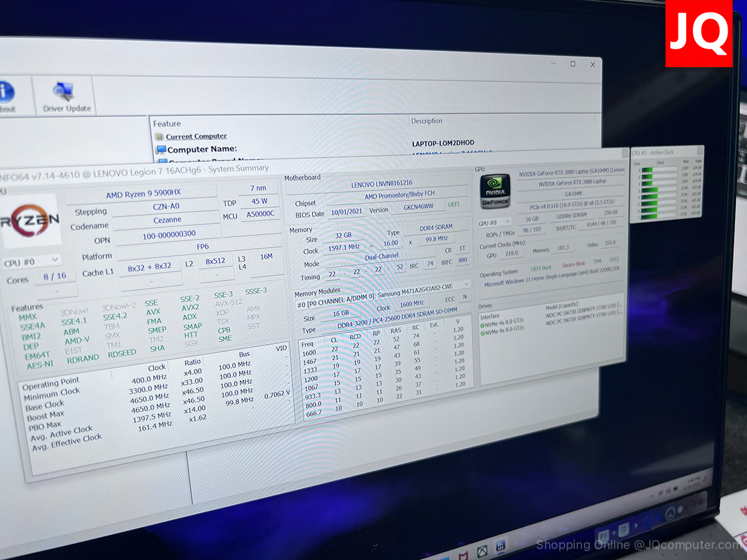
Task: Click the '45 W' TDP value
Action: point(259,202)
